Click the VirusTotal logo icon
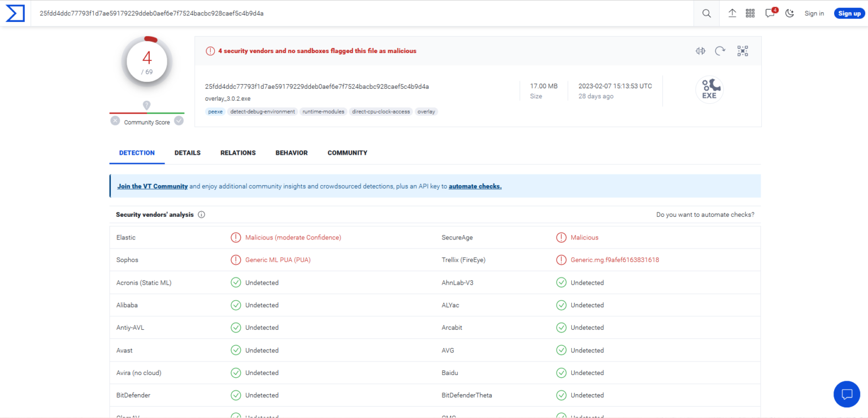 click(15, 14)
